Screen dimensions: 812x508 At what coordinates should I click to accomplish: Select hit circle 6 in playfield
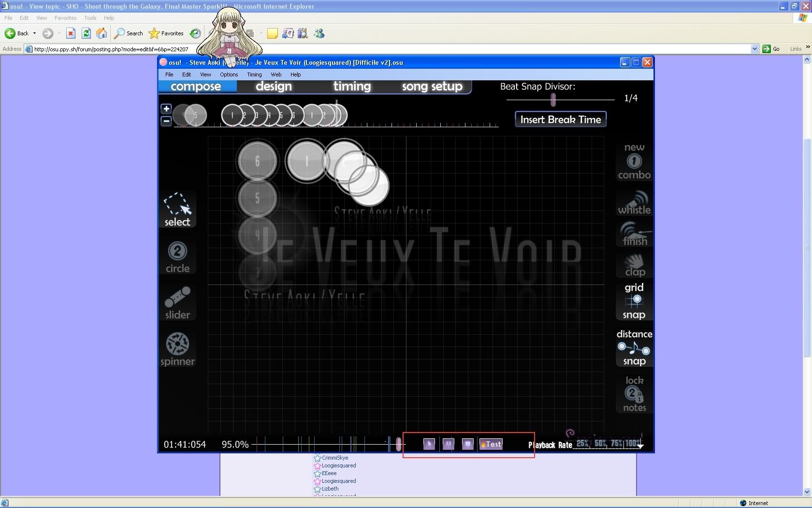pyautogui.click(x=257, y=161)
